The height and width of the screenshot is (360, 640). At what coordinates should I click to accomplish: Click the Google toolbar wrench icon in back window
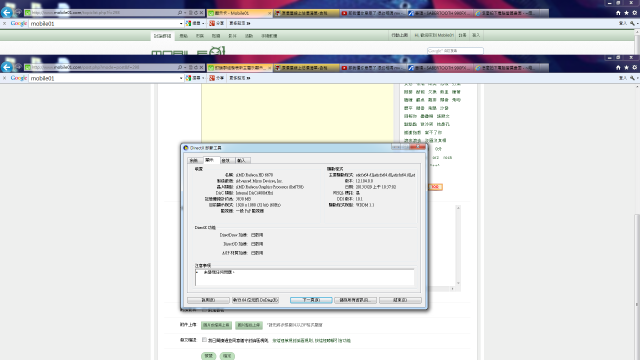(x=632, y=23)
